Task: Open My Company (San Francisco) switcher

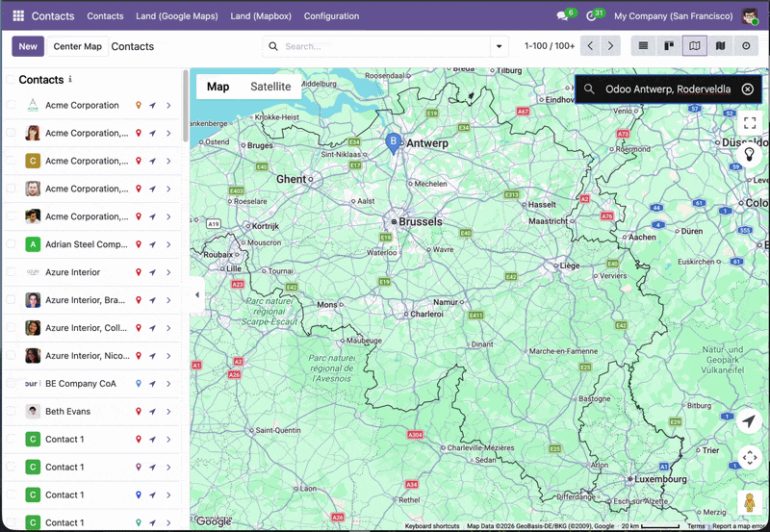Action: click(673, 16)
